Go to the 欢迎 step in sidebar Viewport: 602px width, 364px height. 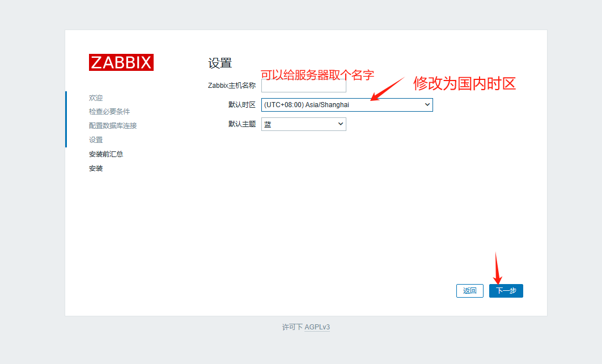[x=96, y=97]
